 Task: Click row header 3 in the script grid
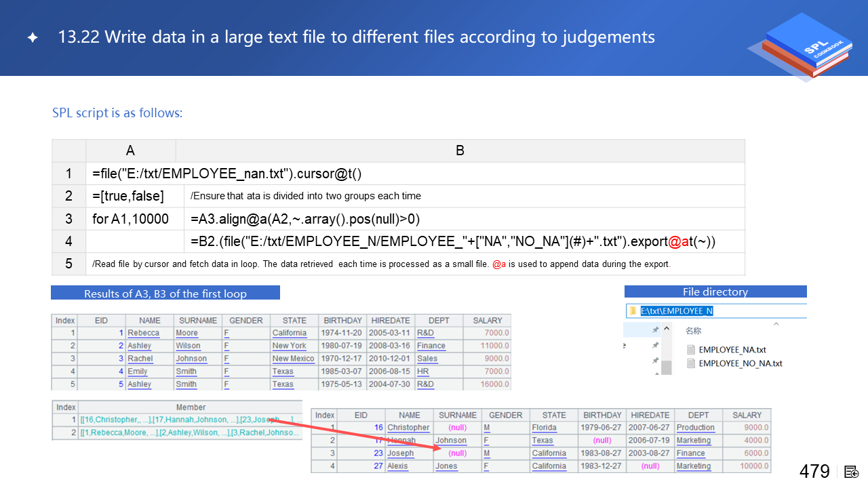(69, 219)
